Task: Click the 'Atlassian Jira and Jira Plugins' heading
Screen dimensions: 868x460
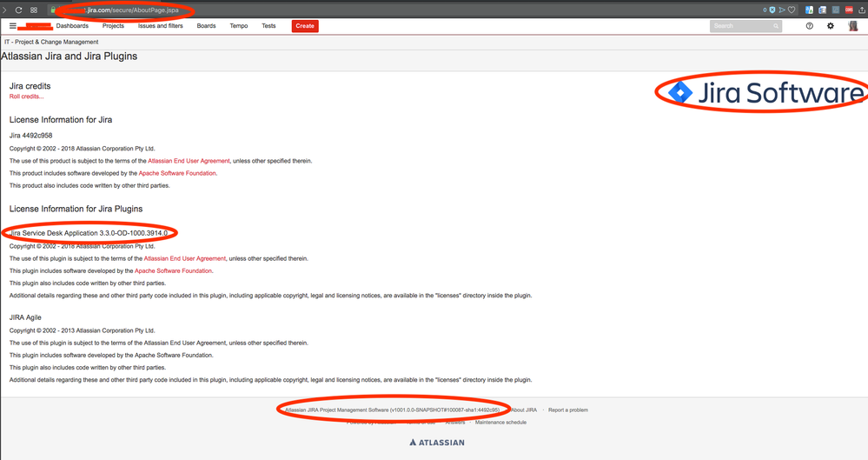Action: point(70,56)
